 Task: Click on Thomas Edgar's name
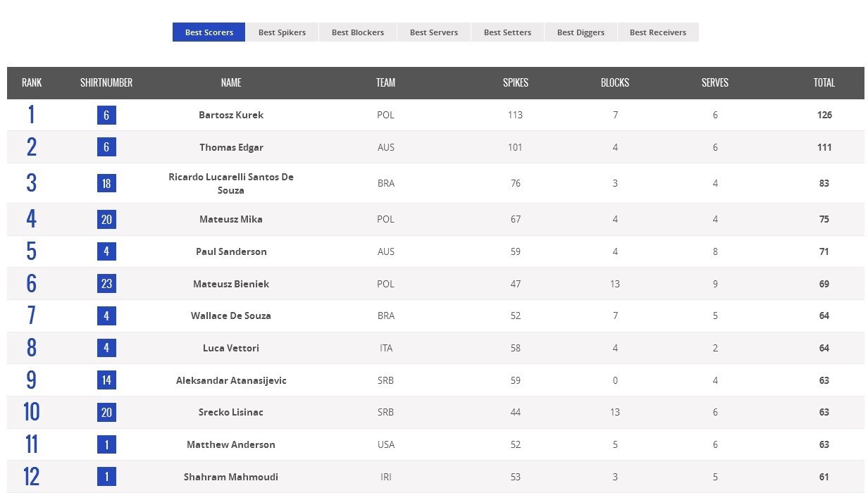pos(231,147)
